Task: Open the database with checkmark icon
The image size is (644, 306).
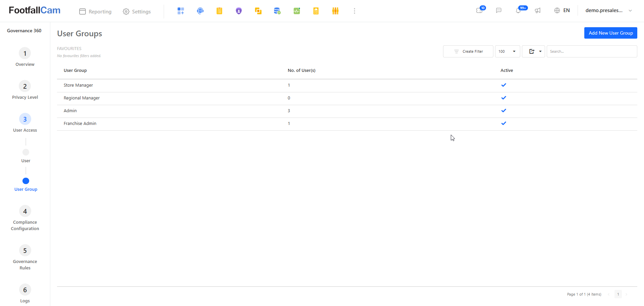Action: [277, 11]
